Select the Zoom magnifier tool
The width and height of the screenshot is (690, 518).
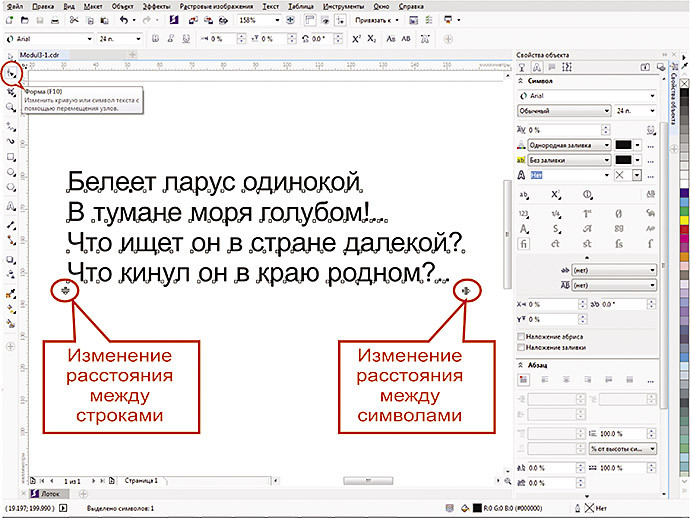10,106
